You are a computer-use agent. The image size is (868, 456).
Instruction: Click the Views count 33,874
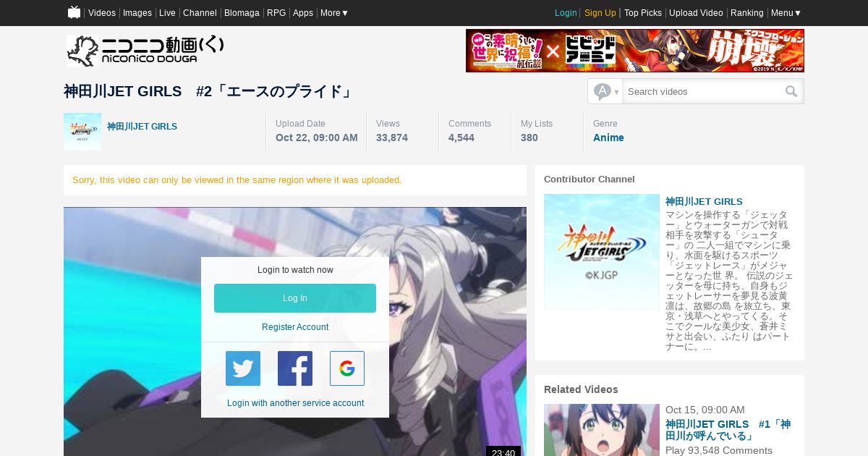(x=392, y=138)
